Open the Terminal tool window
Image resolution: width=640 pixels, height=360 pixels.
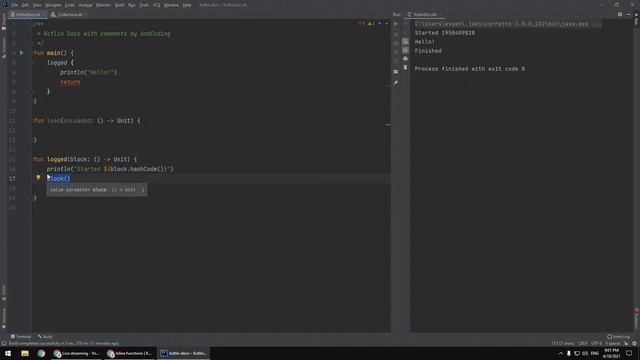[x=20, y=337]
